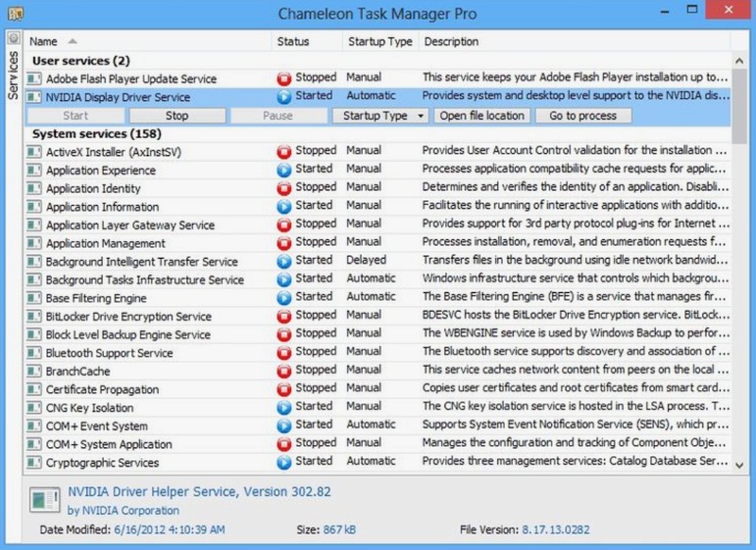Click started icon of Background Intelligent Transfer Service
The width and height of the screenshot is (756, 550).
(x=284, y=261)
